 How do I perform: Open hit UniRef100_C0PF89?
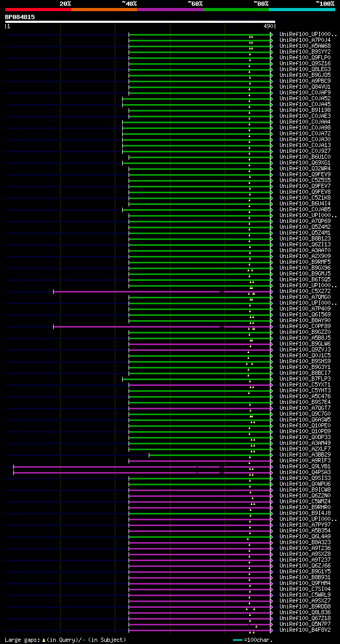[x=305, y=326]
